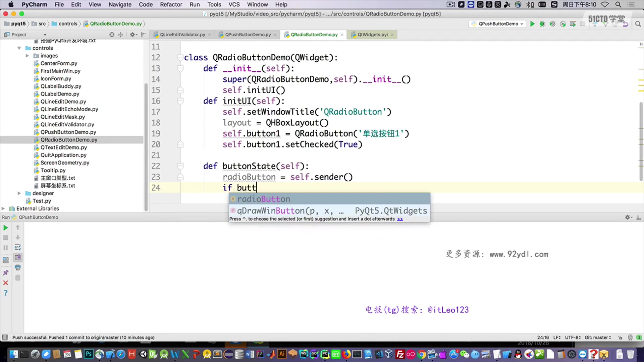644x362 pixels.
Task: Open Search Everywhere magnifier in toolbar
Action: coord(638,24)
